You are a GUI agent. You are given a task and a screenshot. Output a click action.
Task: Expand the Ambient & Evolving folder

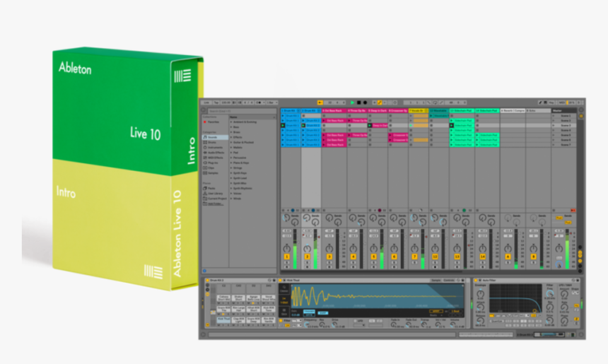coord(231,122)
